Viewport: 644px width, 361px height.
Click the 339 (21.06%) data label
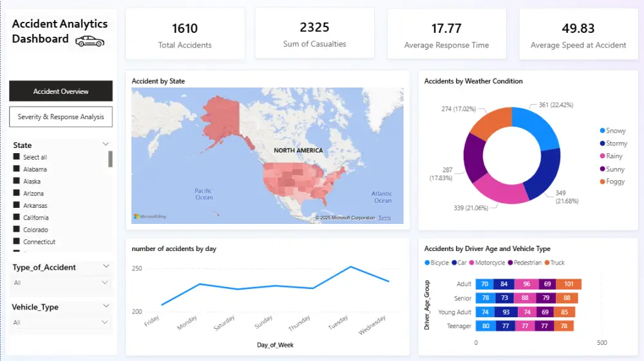click(471, 208)
